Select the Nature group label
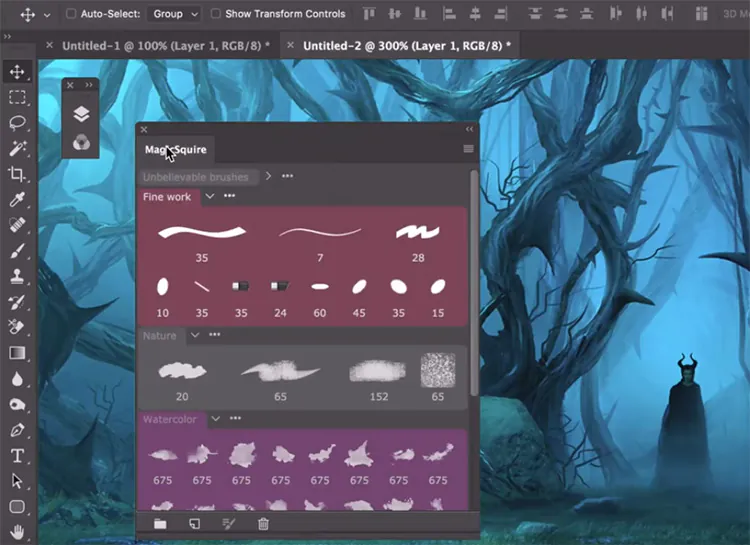Screen dimensions: 750x545 [159, 336]
